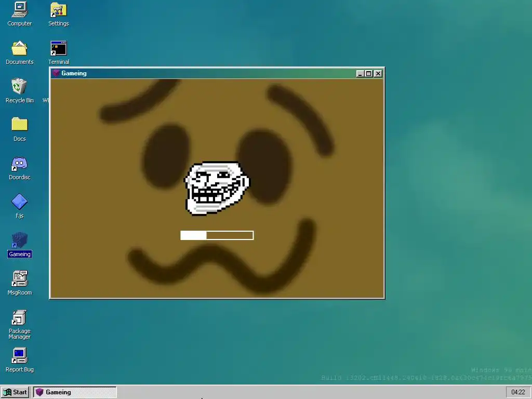Click the Gameing window title bar text
The image size is (532, 399).
click(74, 73)
